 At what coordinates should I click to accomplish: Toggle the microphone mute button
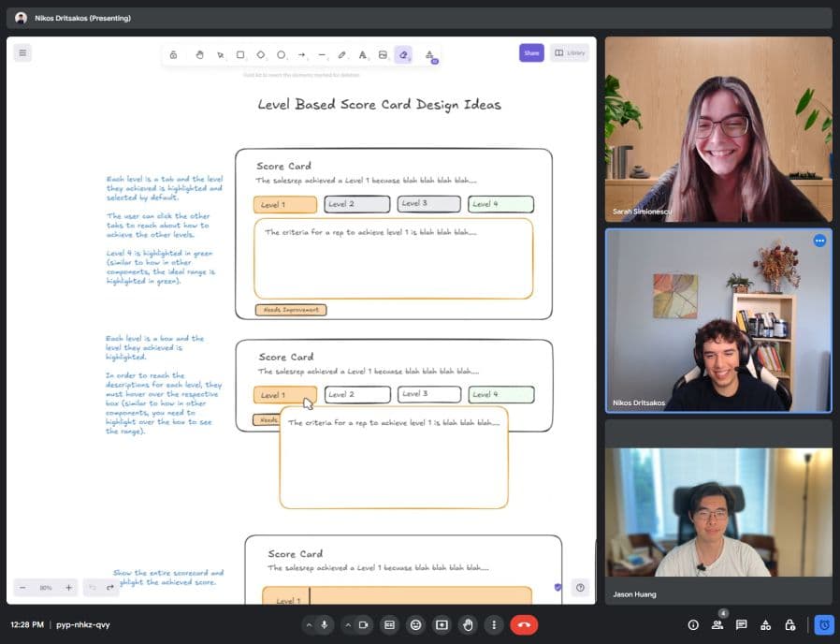pyautogui.click(x=325, y=624)
